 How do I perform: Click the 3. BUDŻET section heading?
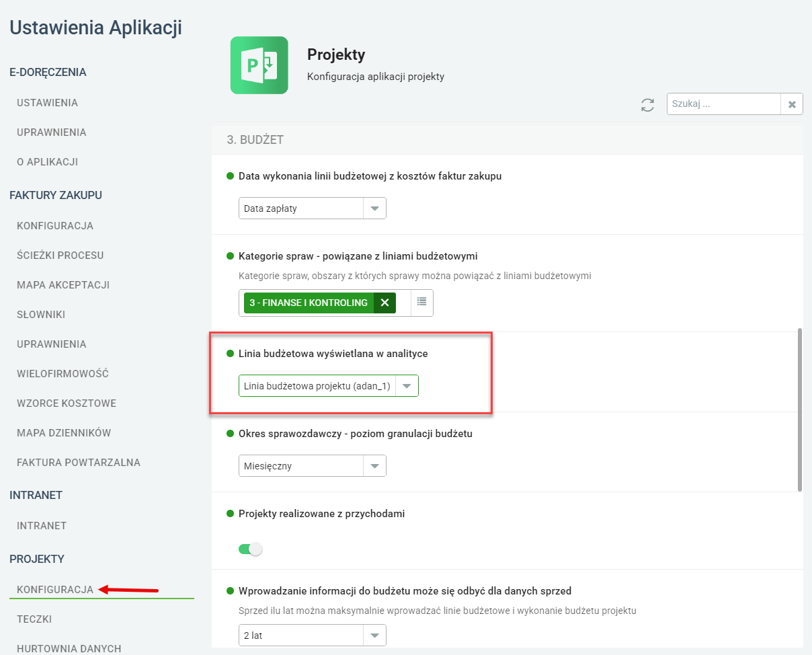255,140
